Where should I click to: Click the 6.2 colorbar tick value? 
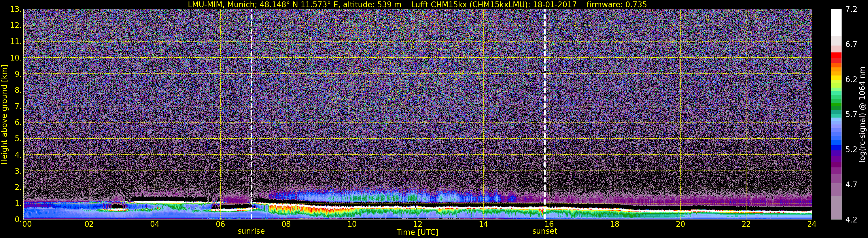[851, 79]
